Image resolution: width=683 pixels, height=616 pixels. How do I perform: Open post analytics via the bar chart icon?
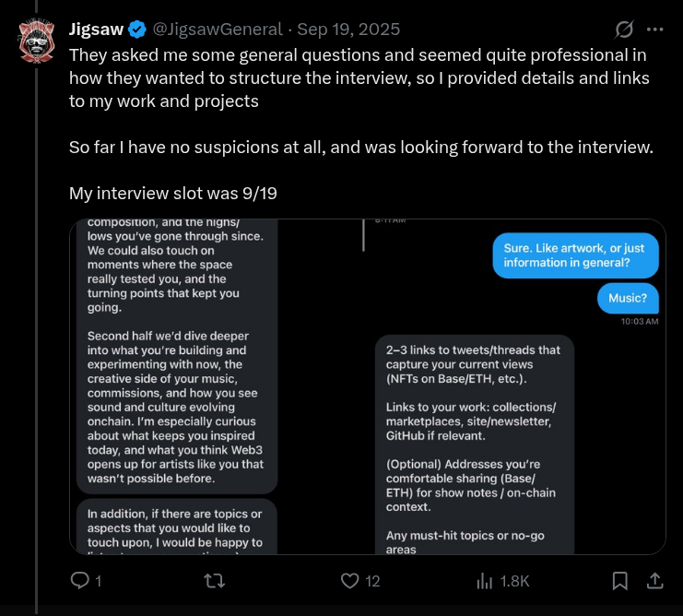pos(483,581)
